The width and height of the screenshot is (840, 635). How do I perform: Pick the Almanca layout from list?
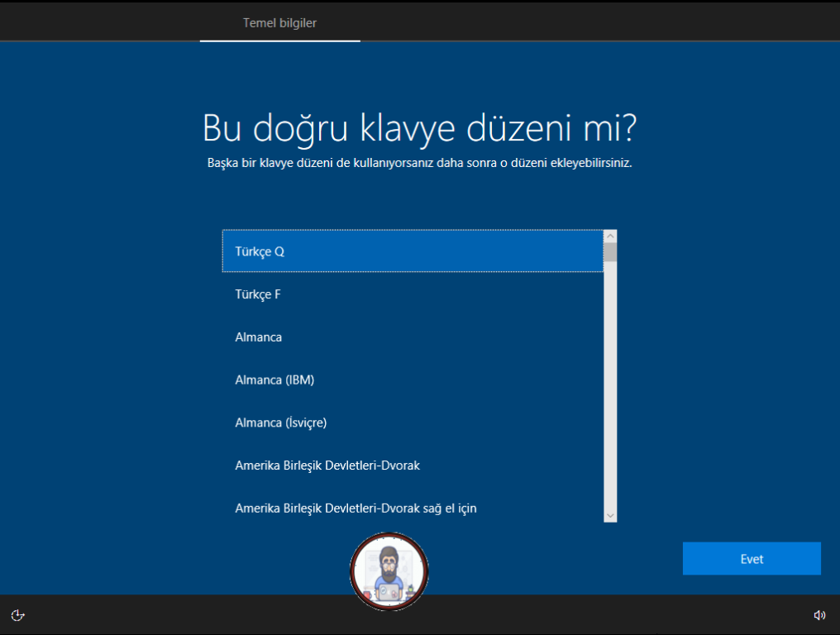coord(413,337)
